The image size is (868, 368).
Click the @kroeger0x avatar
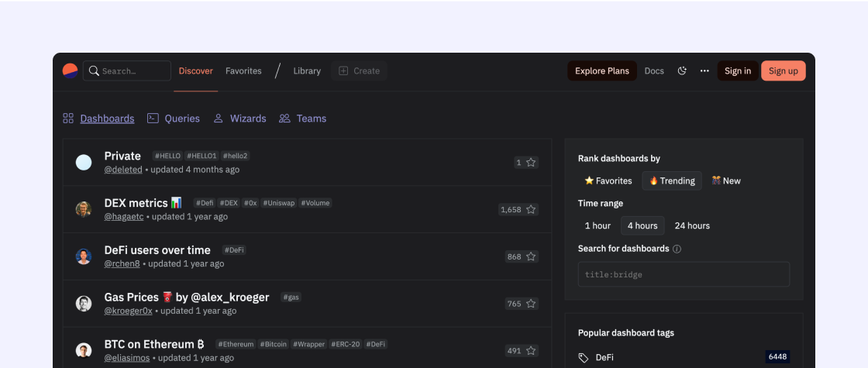tap(84, 304)
